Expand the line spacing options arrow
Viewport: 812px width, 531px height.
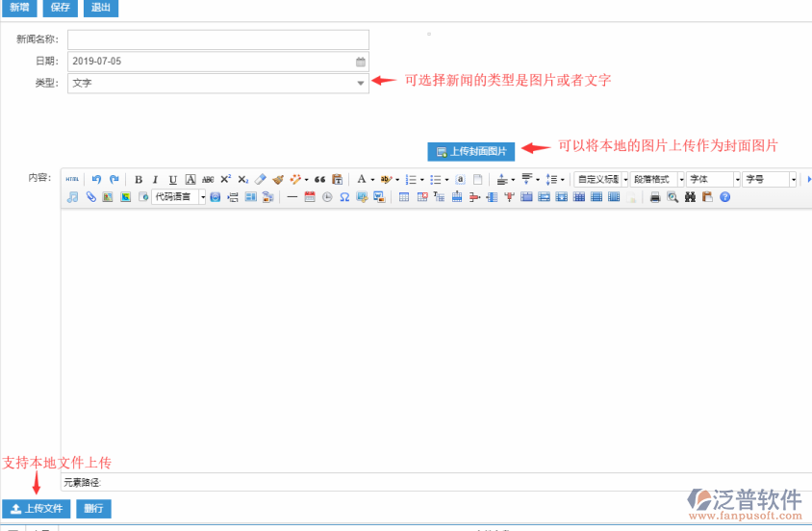coord(563,180)
